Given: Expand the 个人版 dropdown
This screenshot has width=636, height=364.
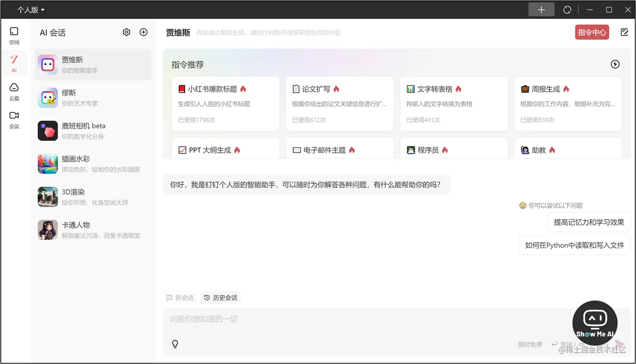Looking at the screenshot, I should (31, 10).
